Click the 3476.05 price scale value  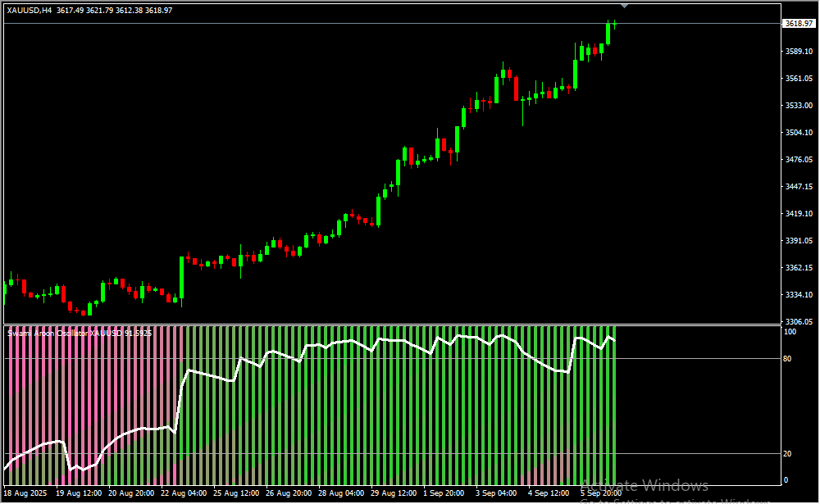pos(798,160)
